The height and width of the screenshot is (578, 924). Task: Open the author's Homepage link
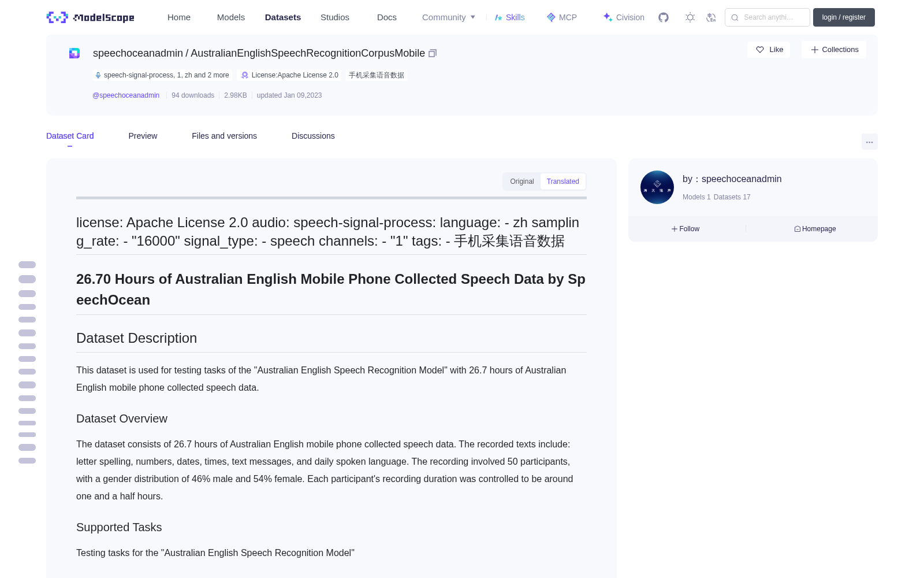coord(815,229)
